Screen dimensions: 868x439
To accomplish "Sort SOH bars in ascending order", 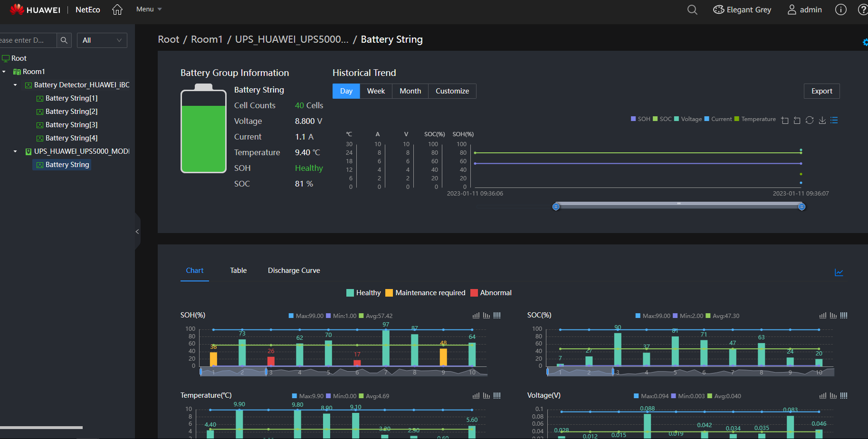I will tap(476, 315).
